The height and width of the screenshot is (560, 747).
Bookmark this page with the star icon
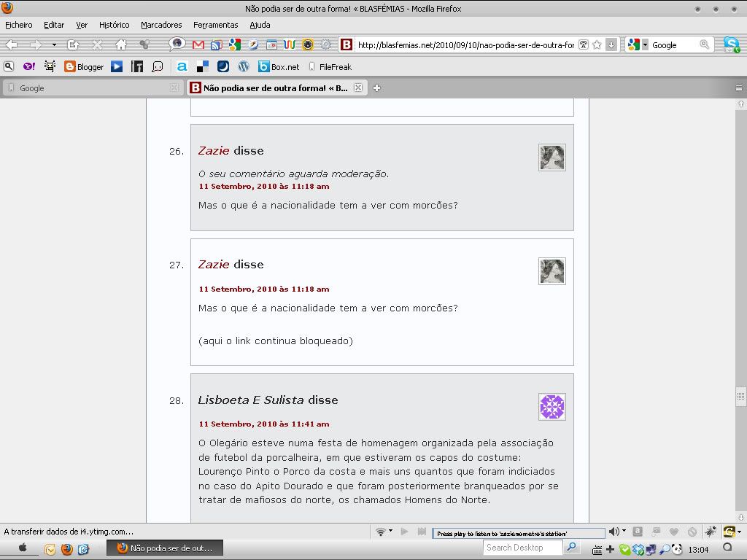click(597, 44)
